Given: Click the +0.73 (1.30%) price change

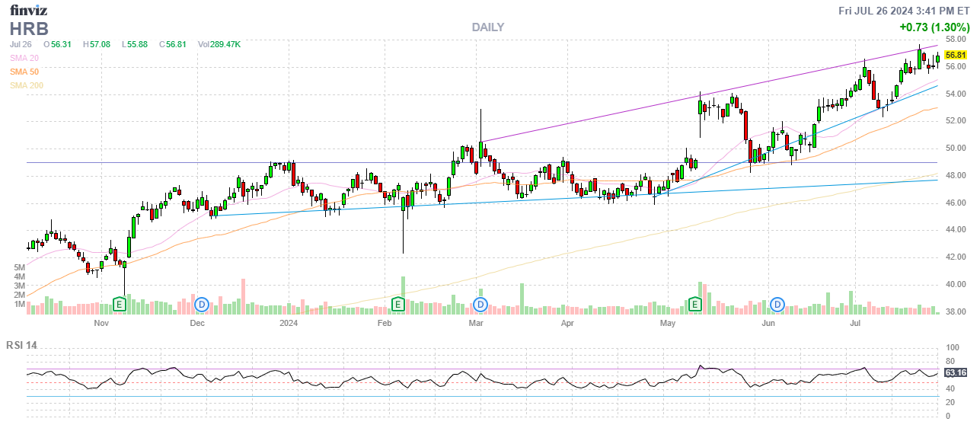Looking at the screenshot, I should pos(933,27).
